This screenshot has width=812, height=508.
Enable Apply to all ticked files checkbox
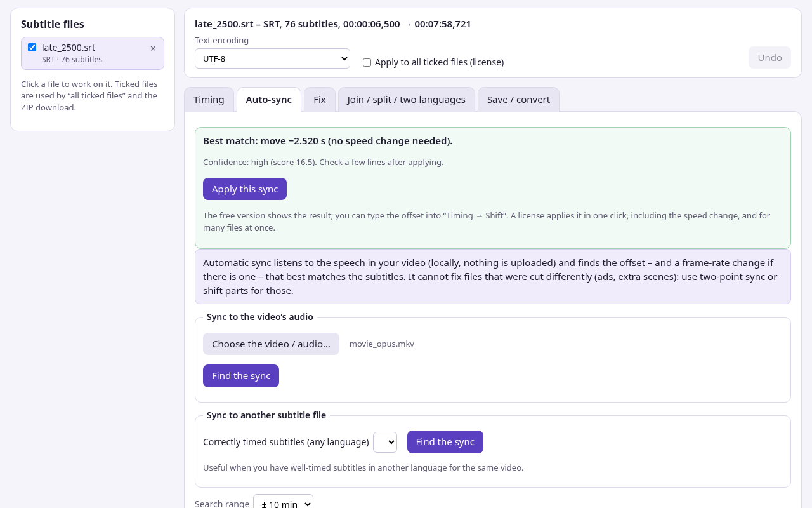[x=367, y=62]
